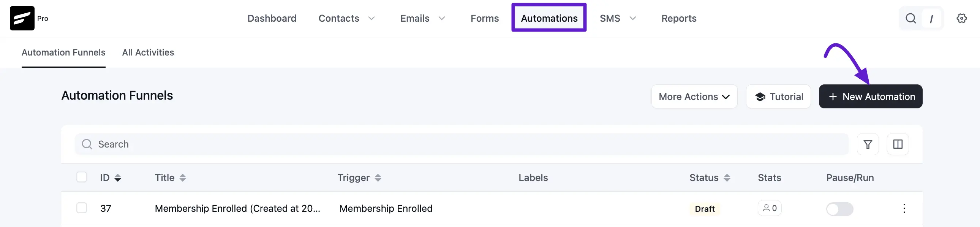Open settings via the gear icon

click(961, 18)
